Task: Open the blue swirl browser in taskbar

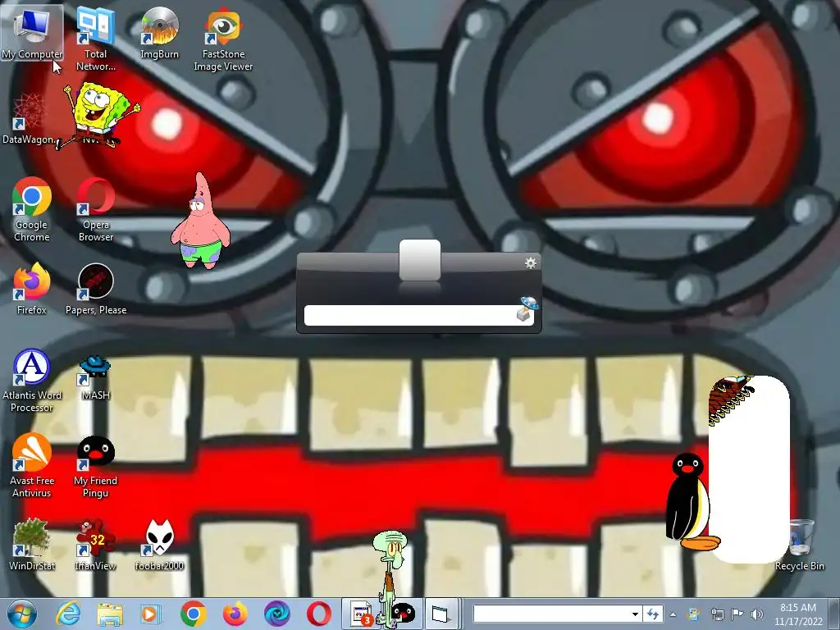Action: [x=277, y=614]
